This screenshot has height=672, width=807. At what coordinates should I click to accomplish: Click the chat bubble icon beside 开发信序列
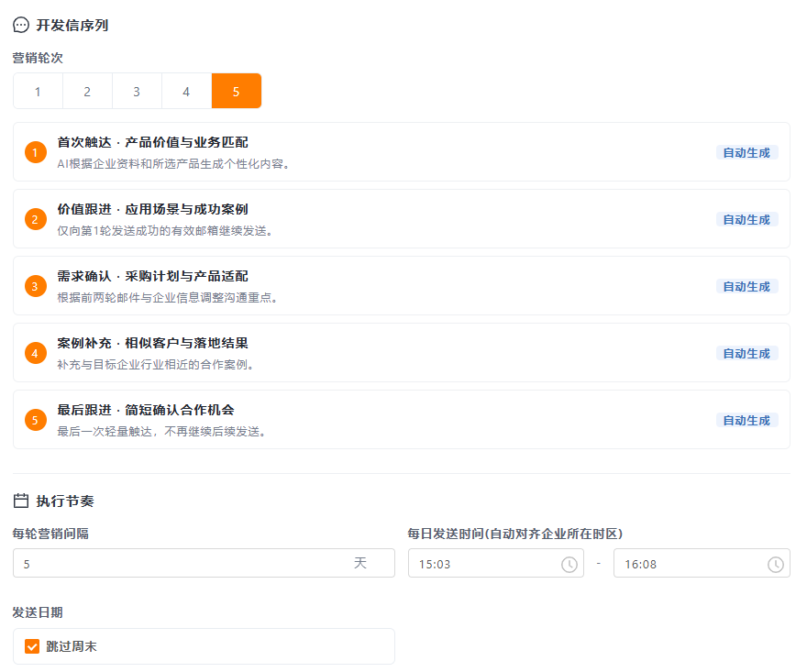coord(21,25)
